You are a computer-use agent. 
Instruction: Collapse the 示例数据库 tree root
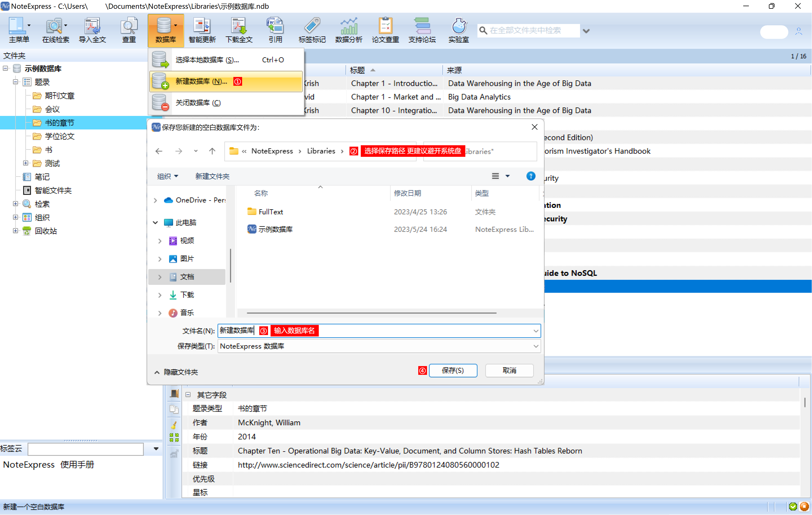coord(5,69)
